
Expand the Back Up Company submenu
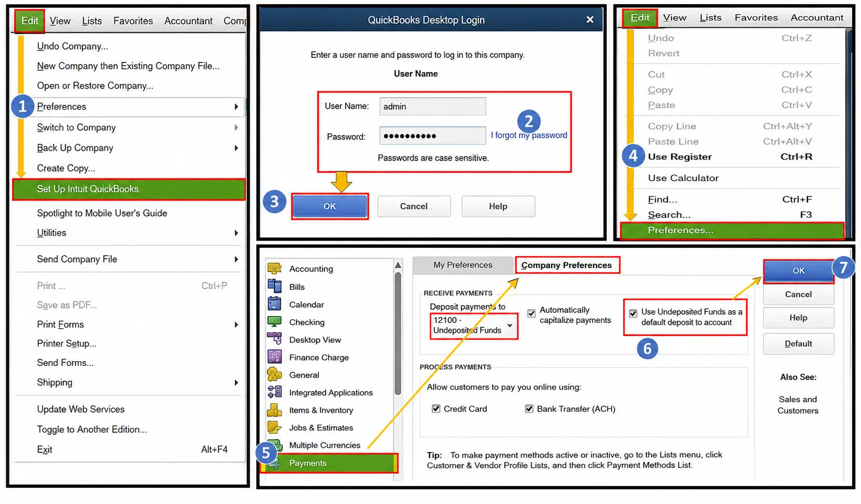(x=236, y=148)
